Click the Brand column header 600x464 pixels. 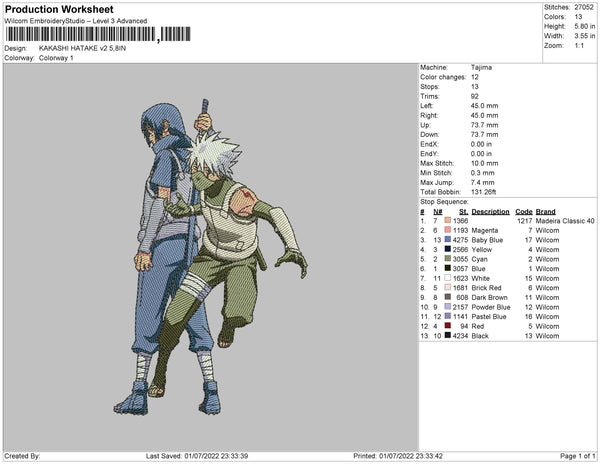tap(545, 212)
